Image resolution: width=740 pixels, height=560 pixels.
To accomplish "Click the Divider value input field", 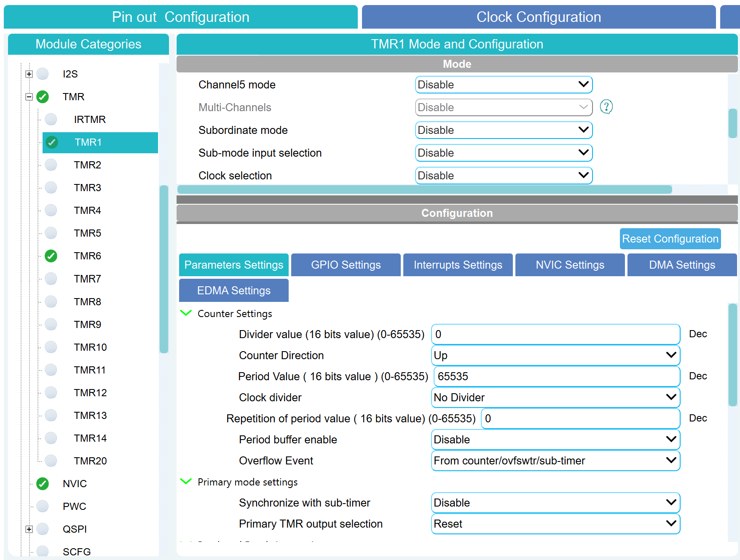I will pyautogui.click(x=555, y=334).
